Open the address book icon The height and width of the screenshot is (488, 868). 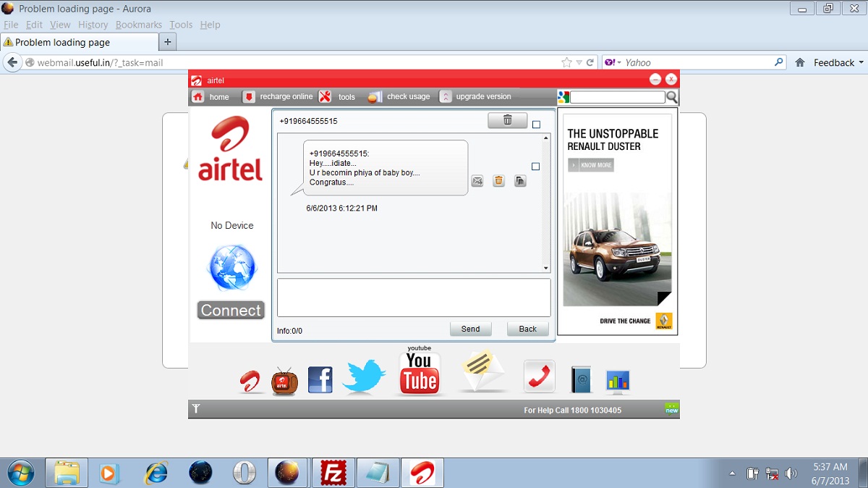point(581,380)
